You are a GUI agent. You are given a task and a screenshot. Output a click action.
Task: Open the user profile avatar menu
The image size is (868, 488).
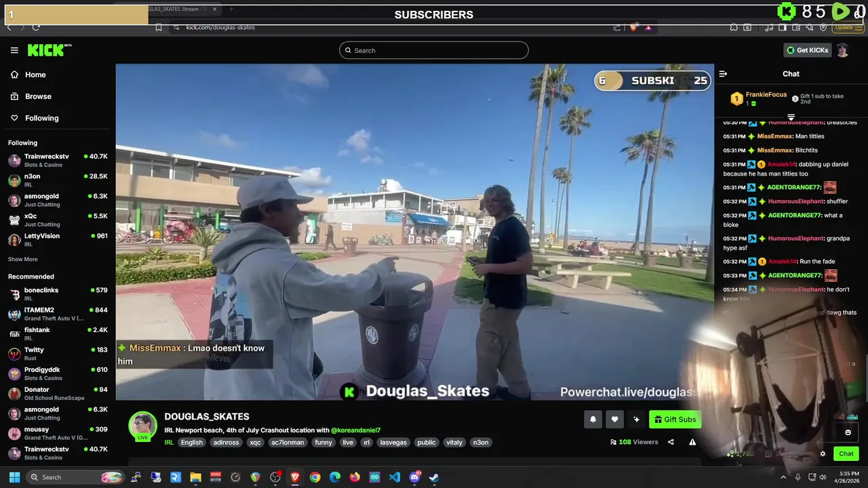point(843,50)
